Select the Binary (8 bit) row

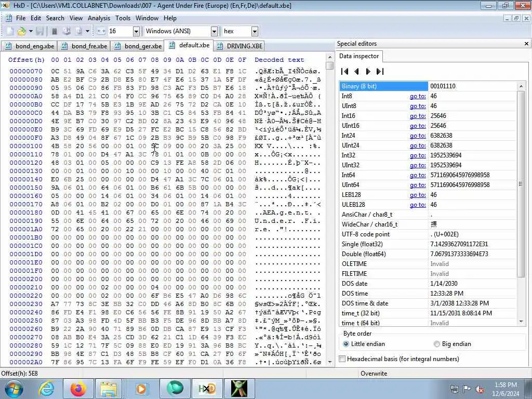point(428,86)
